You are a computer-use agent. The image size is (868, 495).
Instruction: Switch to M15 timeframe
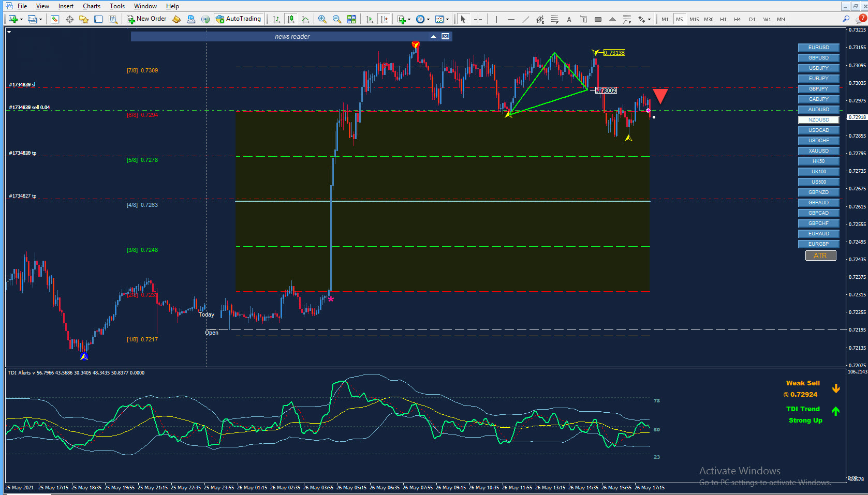point(694,19)
